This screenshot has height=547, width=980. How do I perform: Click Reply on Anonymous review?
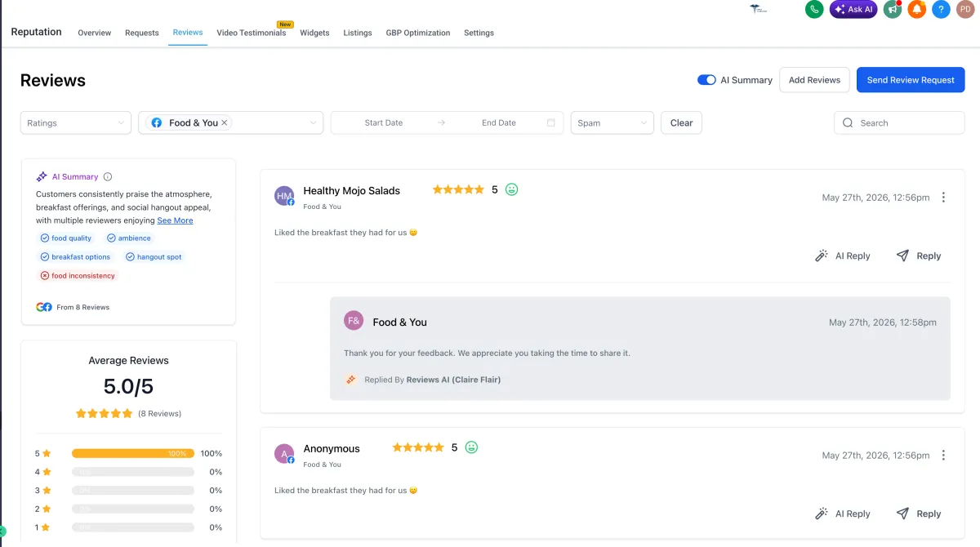[919, 514]
